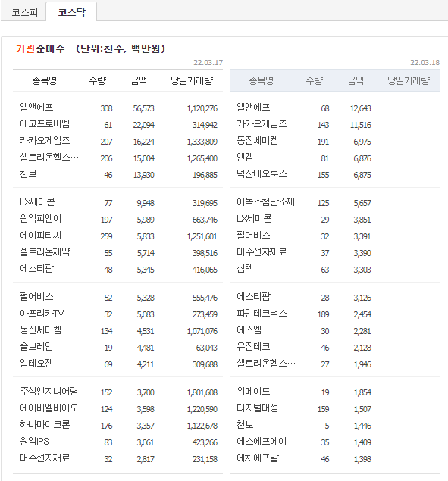Open 위메이드 stock link
Screen dimensions: 448x481
tap(253, 391)
